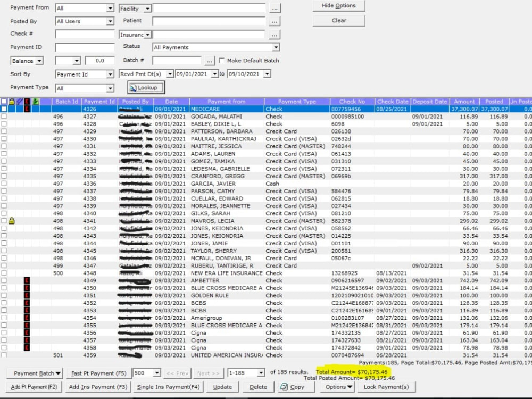Click the green lightning column header icon

click(x=35, y=102)
